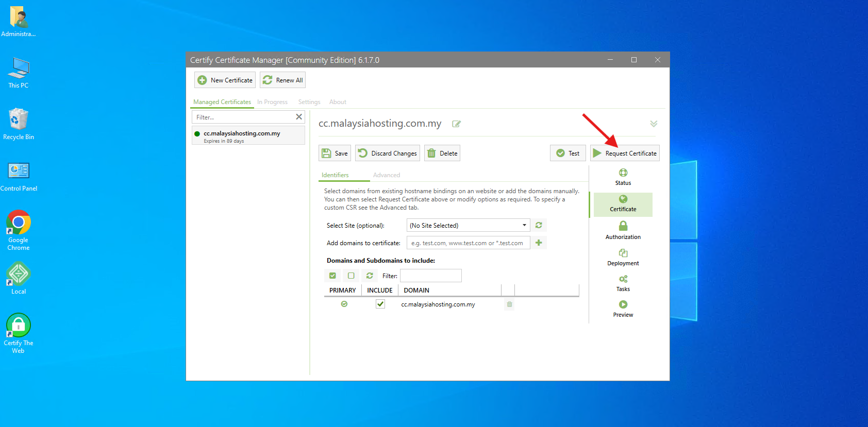The height and width of the screenshot is (427, 868).
Task: Click the edit name pencil icon beside title
Action: pos(456,124)
